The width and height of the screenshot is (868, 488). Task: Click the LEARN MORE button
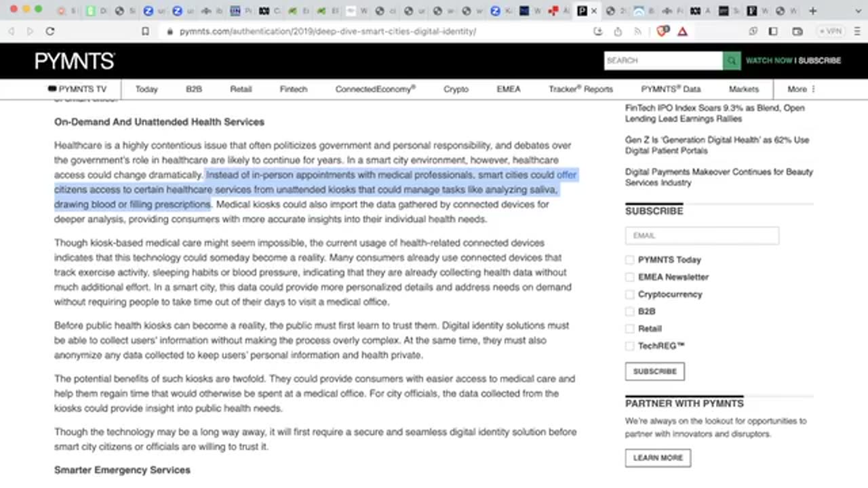tap(658, 457)
